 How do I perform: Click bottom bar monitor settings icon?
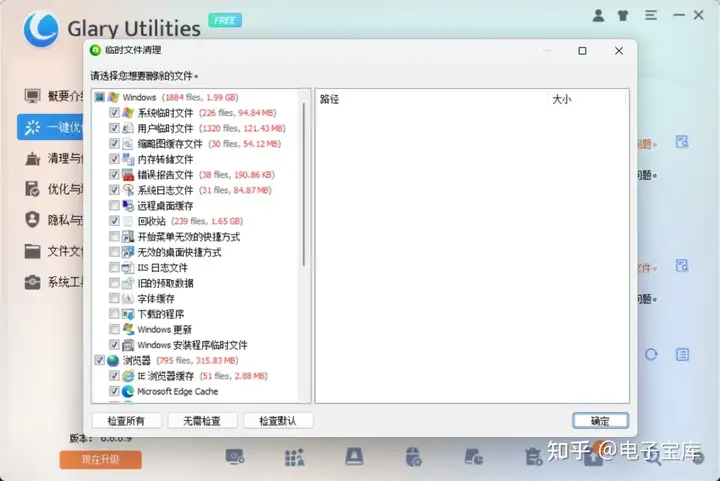coord(235,457)
